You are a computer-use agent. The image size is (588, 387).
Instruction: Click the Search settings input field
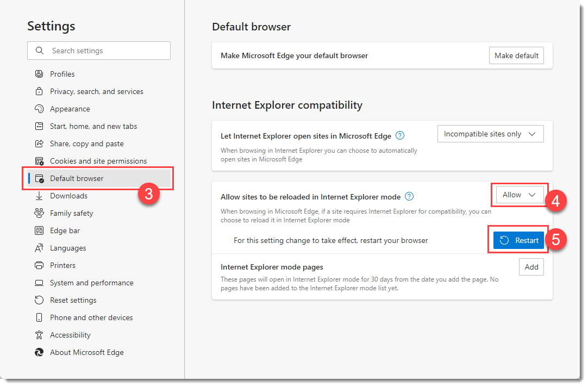pos(99,51)
